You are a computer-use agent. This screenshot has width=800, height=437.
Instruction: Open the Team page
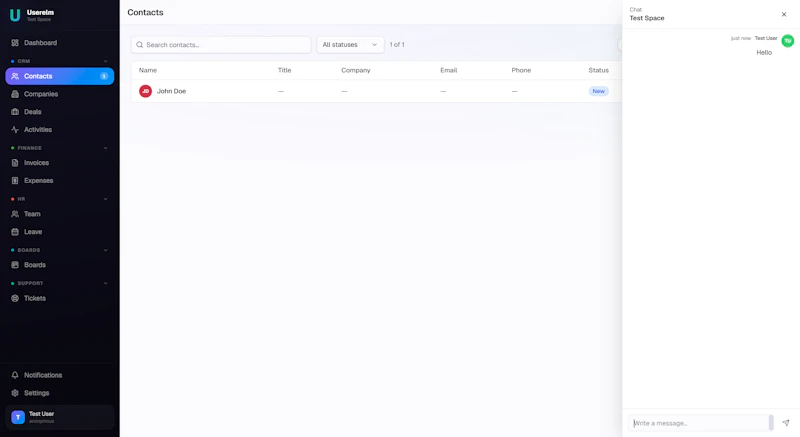[59, 214]
